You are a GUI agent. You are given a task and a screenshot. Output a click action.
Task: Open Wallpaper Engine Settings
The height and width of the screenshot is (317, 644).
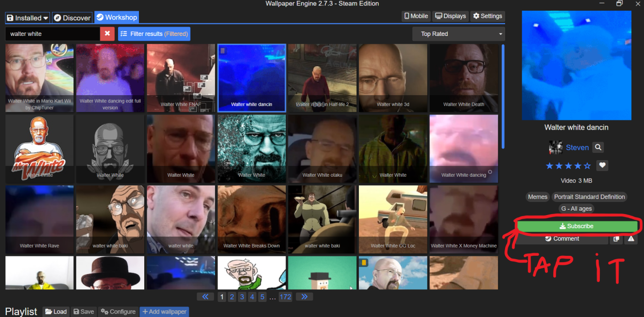pyautogui.click(x=488, y=16)
